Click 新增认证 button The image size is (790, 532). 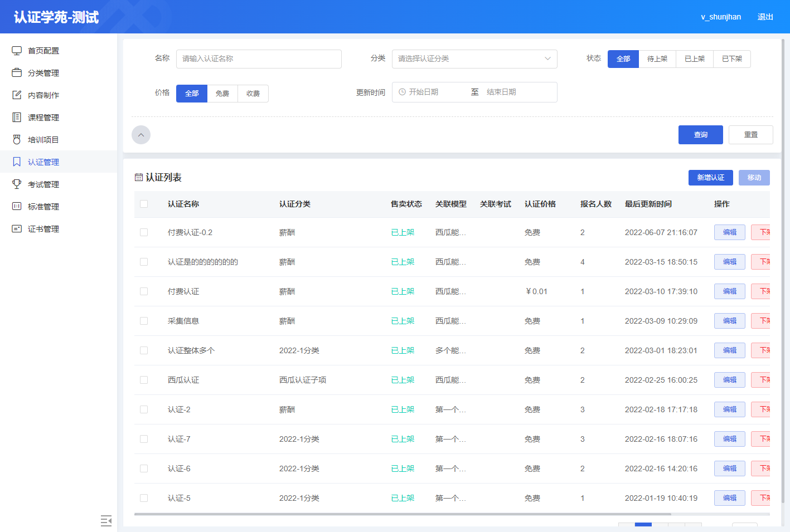(x=711, y=178)
